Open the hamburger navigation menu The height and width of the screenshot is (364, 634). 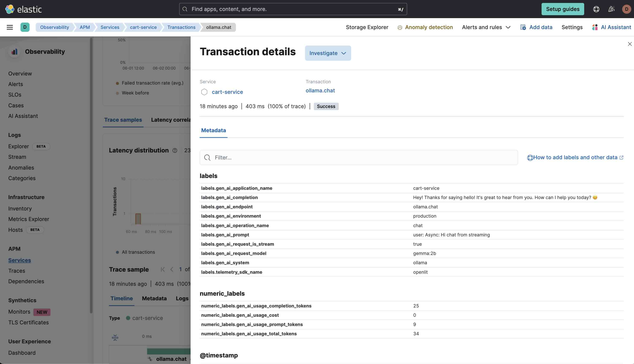pyautogui.click(x=10, y=27)
